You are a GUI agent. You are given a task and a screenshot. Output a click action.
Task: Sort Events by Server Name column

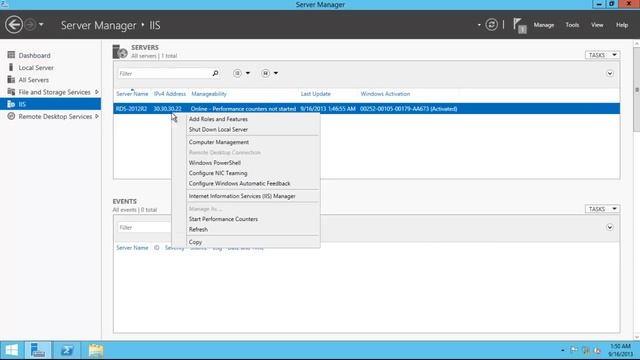(132, 248)
